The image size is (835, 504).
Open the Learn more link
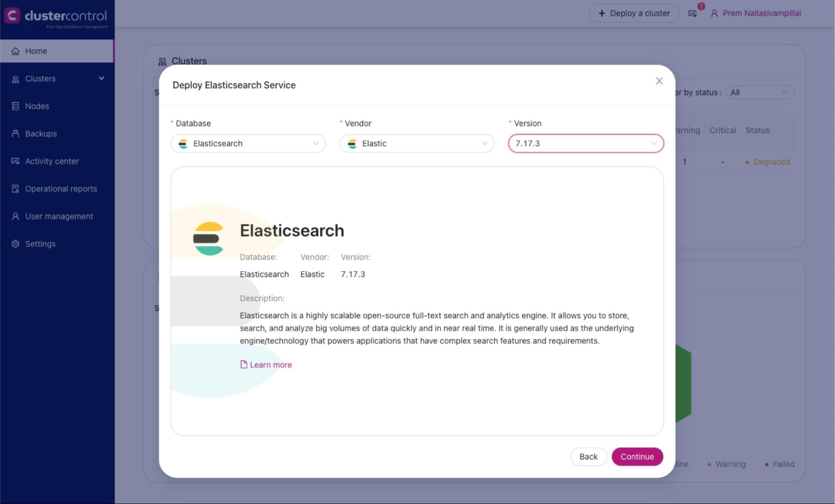tap(270, 365)
